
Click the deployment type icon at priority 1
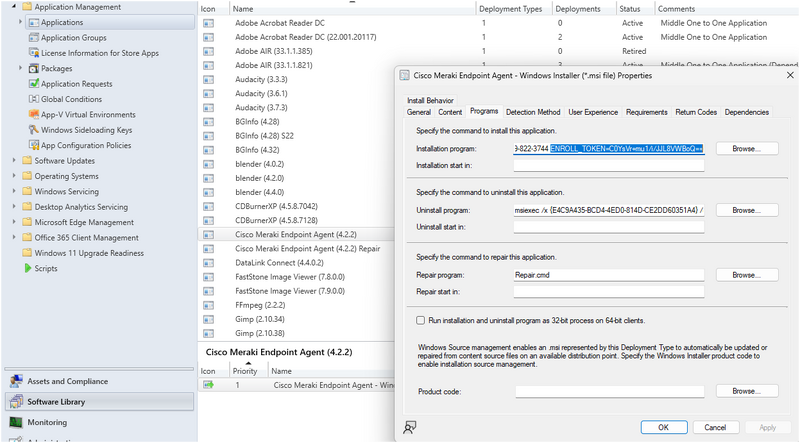[208, 385]
